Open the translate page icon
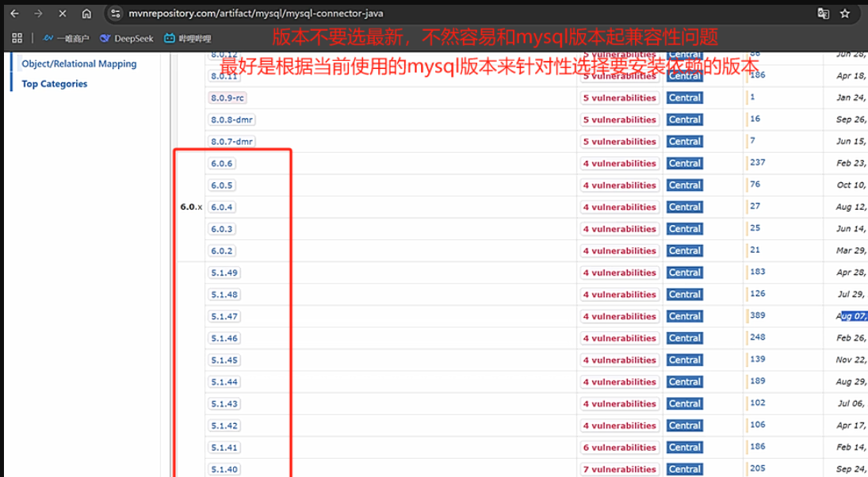The height and width of the screenshot is (477, 868). pyautogui.click(x=823, y=13)
